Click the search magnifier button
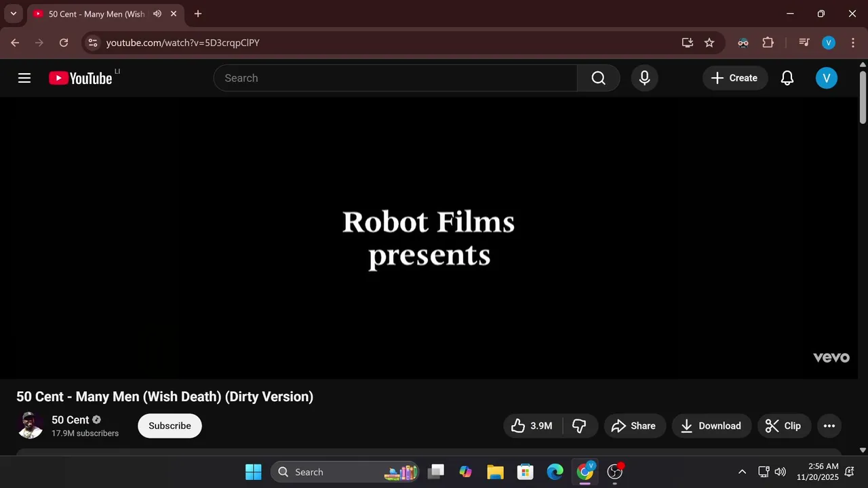 [598, 78]
